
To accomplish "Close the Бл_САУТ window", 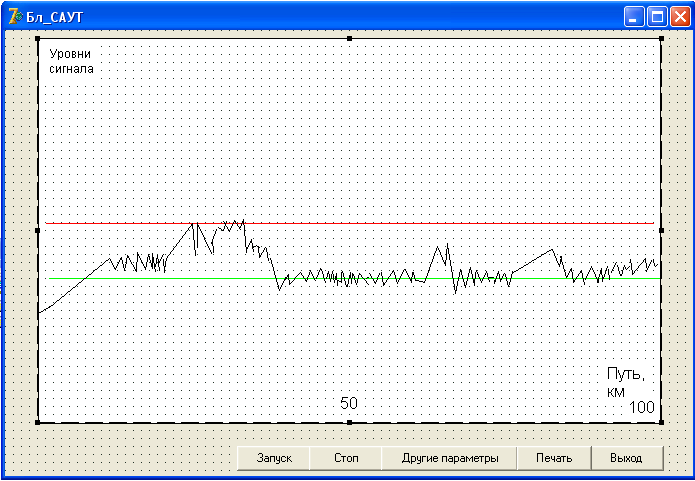I will [x=680, y=18].
